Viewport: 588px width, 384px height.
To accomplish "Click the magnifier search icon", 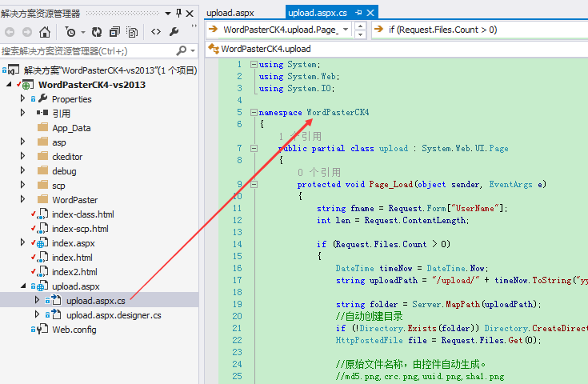I will (181, 50).
